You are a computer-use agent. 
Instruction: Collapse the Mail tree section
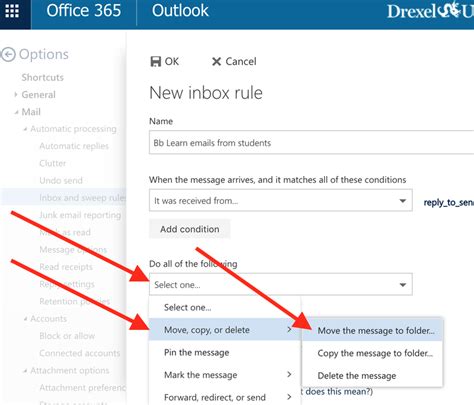click(x=16, y=112)
